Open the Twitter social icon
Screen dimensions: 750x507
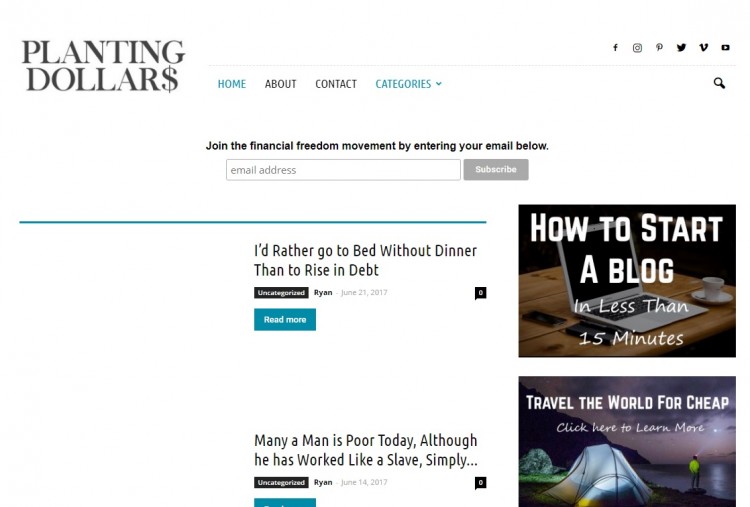click(x=681, y=47)
